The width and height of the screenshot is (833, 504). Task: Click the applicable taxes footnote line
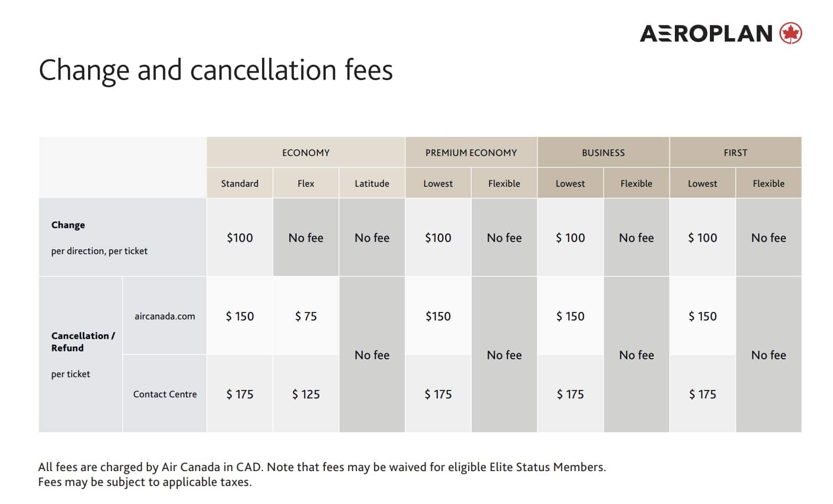tap(145, 482)
